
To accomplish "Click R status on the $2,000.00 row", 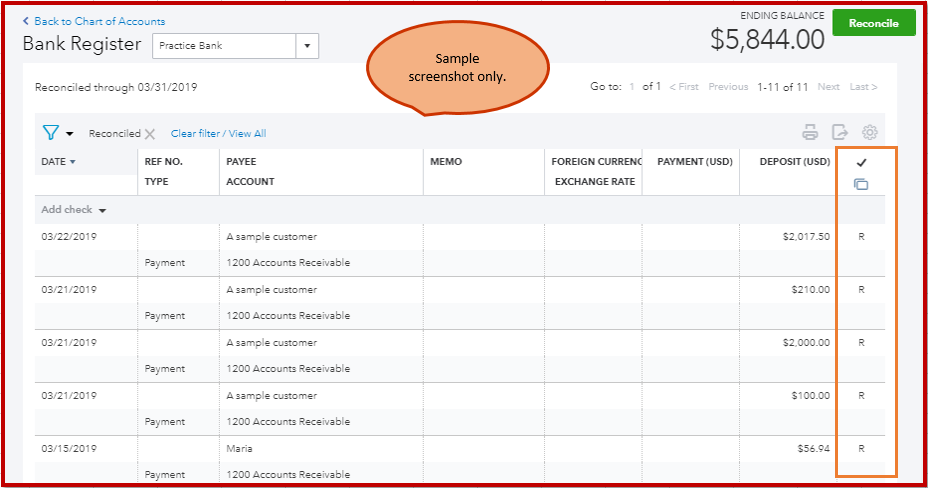I will pos(861,342).
